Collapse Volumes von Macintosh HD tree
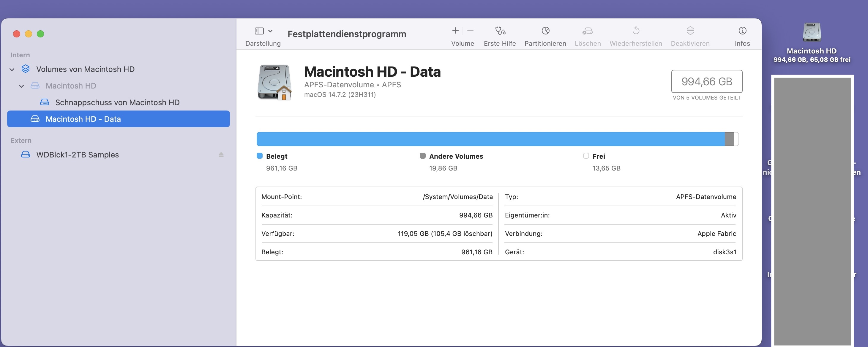This screenshot has height=347, width=868. 12,70
